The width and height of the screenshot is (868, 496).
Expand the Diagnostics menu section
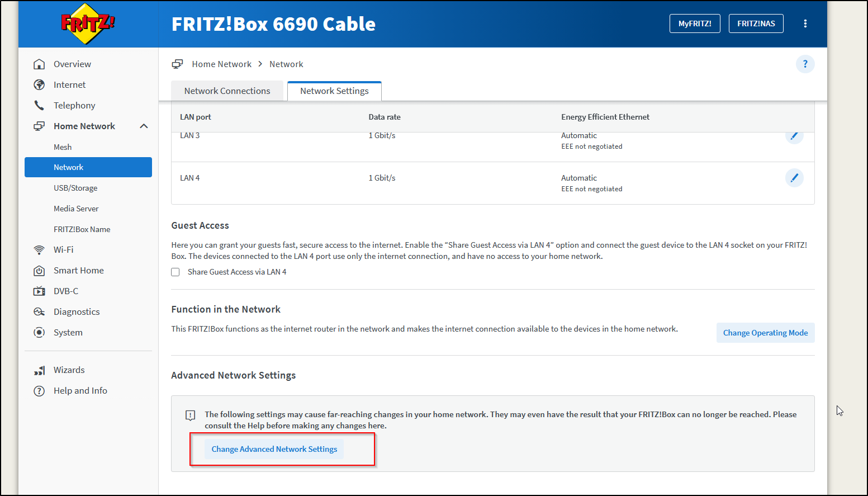click(77, 312)
